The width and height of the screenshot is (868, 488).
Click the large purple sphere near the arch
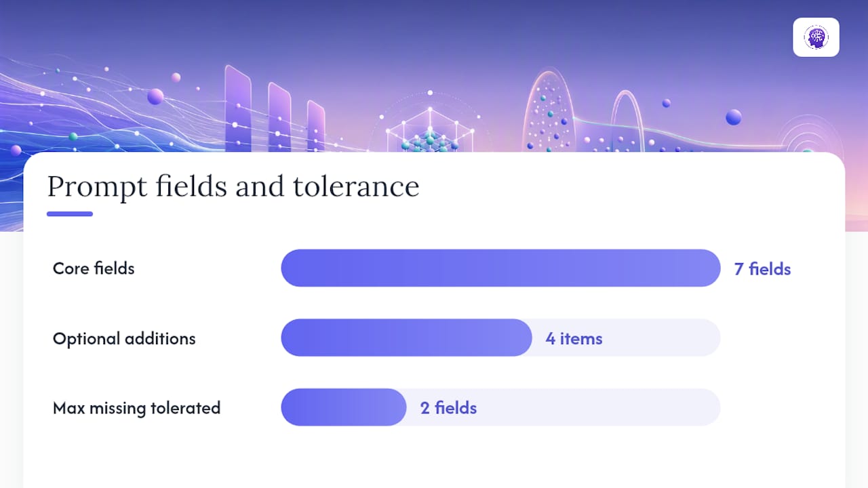click(733, 117)
